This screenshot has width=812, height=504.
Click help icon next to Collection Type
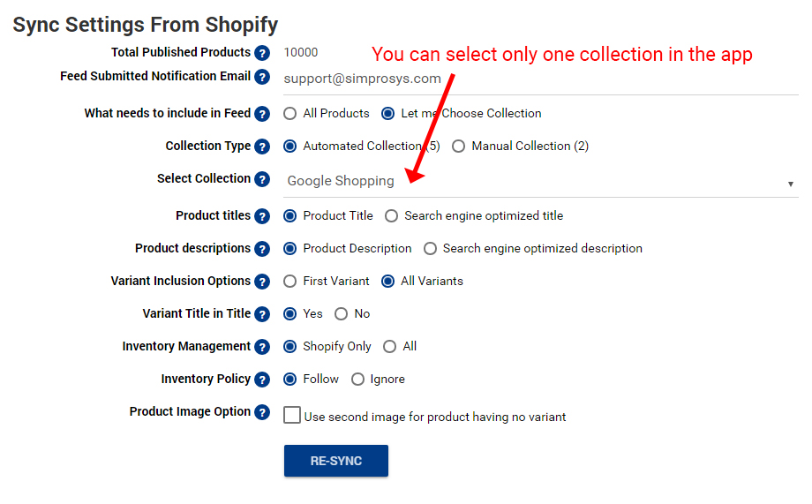pos(262,147)
